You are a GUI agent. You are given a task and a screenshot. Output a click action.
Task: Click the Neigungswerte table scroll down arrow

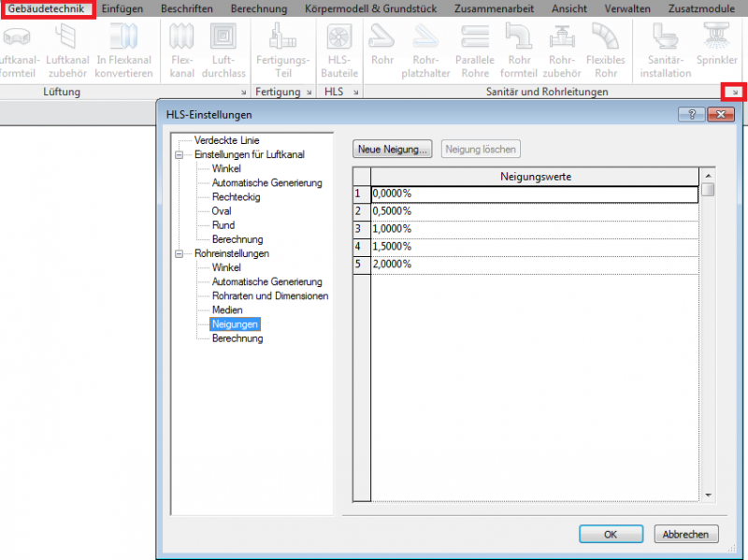pos(708,495)
